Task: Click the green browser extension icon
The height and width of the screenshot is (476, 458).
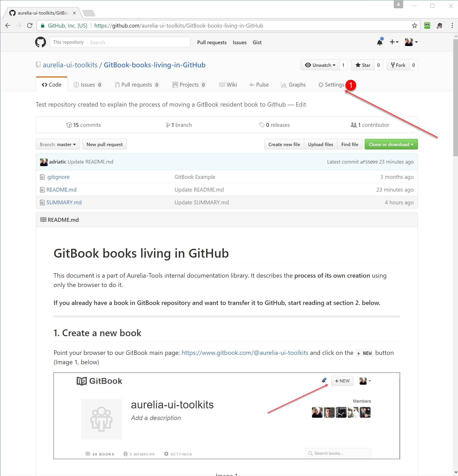Action: 427,25
